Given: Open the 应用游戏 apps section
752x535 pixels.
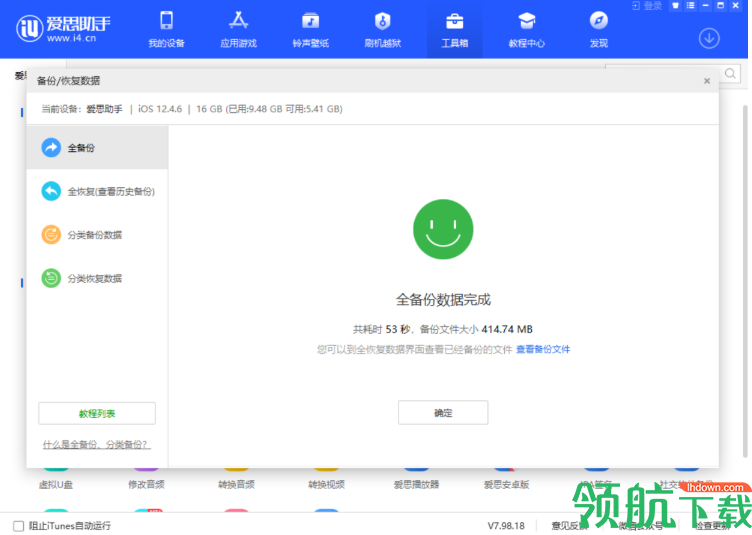Looking at the screenshot, I should 238,30.
